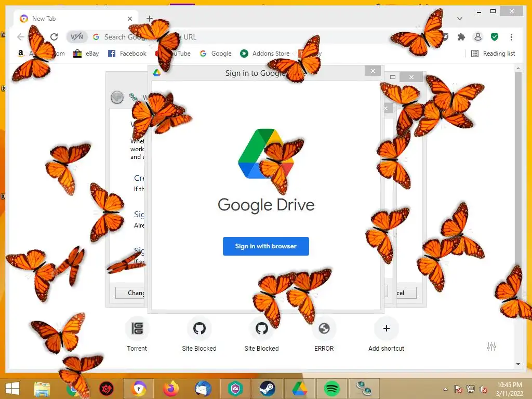Click the scrollbar down arrow

[518, 364]
